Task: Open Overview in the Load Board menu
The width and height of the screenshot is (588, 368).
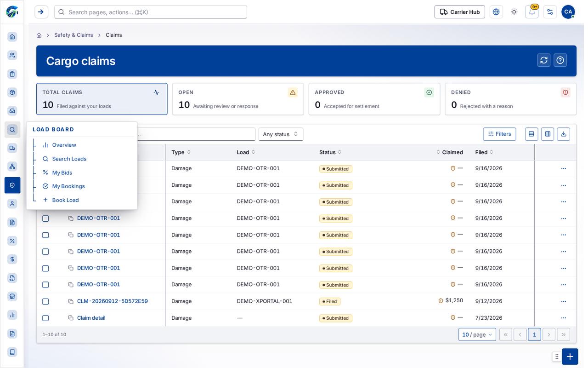Action: coord(64,145)
